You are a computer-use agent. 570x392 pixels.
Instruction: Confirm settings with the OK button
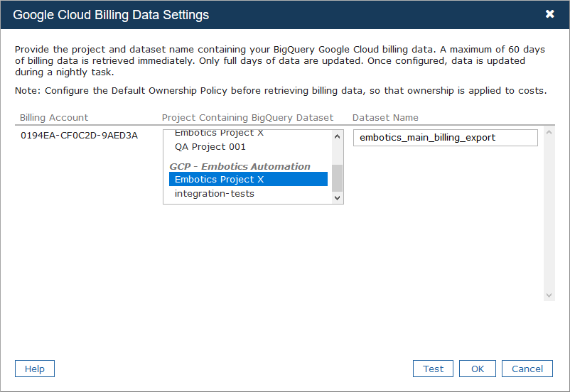point(478,369)
